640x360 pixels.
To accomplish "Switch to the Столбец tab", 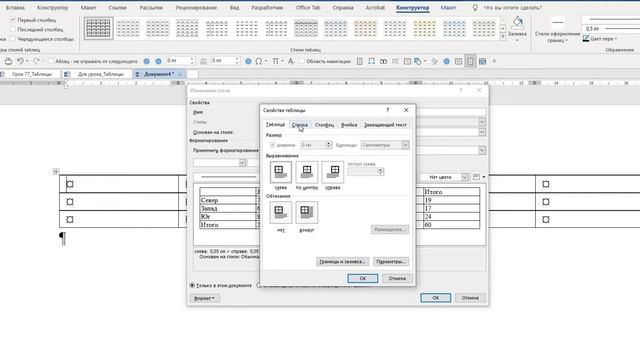I will [x=324, y=124].
